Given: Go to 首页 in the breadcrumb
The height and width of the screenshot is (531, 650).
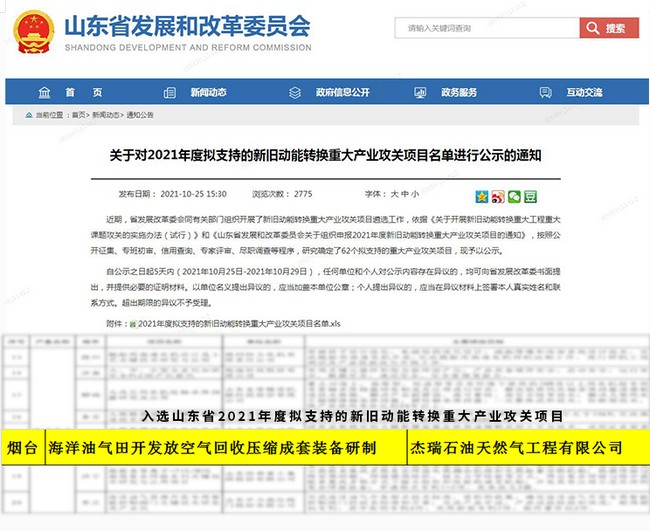Looking at the screenshot, I should coord(78,115).
